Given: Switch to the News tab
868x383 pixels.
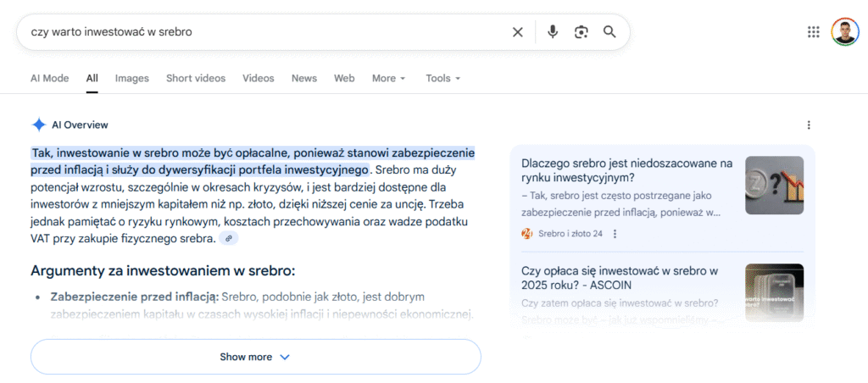Looking at the screenshot, I should click(x=304, y=79).
